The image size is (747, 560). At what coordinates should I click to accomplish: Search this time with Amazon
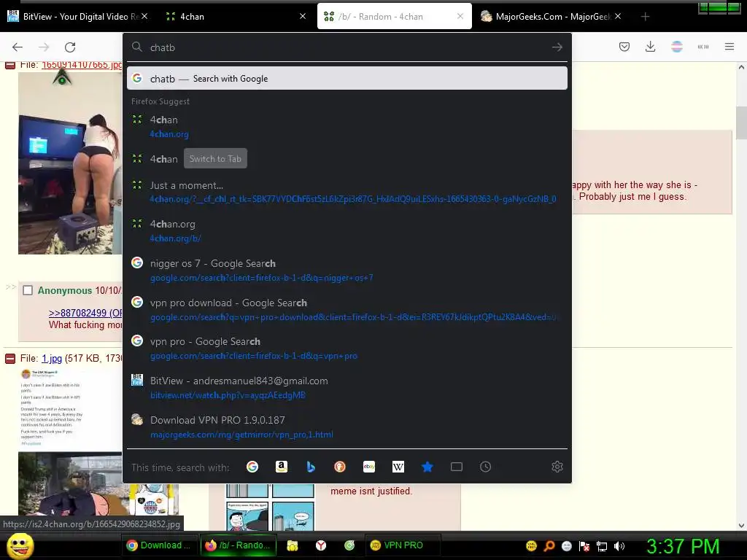tap(282, 467)
